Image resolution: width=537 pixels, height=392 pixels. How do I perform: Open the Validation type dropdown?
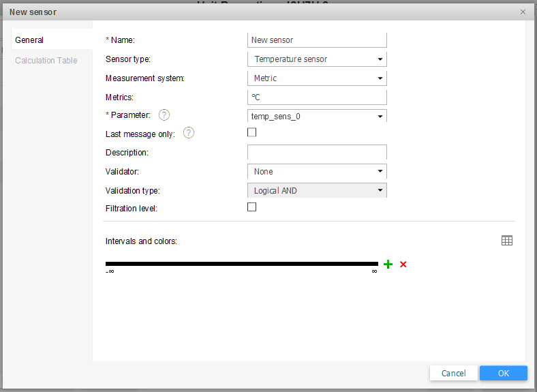coord(317,191)
